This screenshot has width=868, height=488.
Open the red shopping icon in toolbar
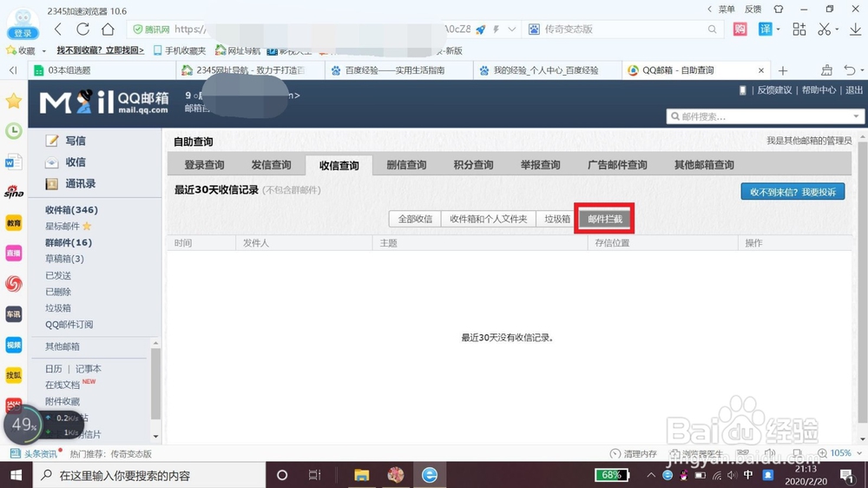(x=740, y=29)
